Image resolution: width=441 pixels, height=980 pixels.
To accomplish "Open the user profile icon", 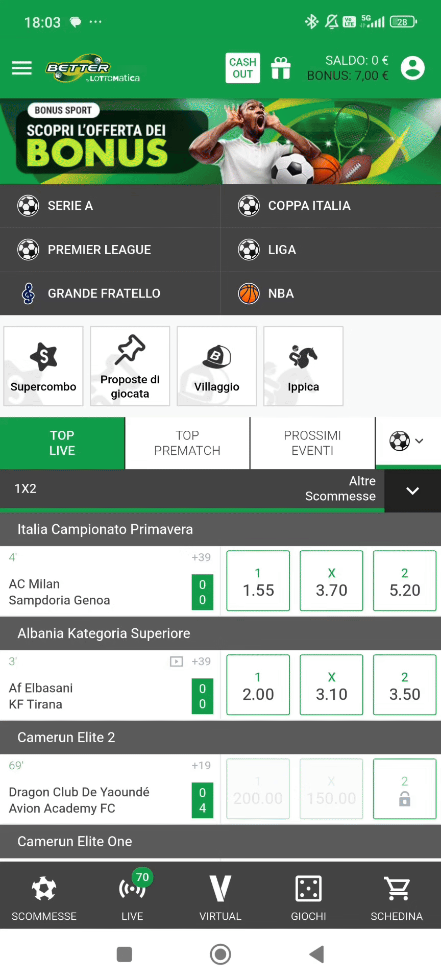I will coord(412,68).
